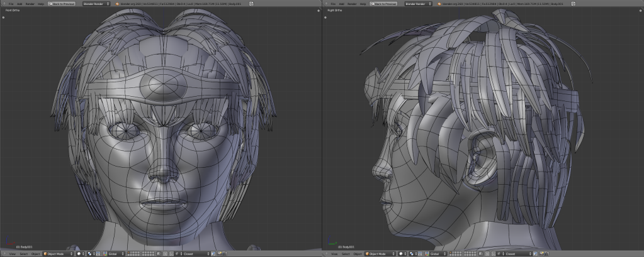Toggle the 3D manipulator icon in the left viewport
The width and height of the screenshot is (644, 257).
(x=104, y=254)
